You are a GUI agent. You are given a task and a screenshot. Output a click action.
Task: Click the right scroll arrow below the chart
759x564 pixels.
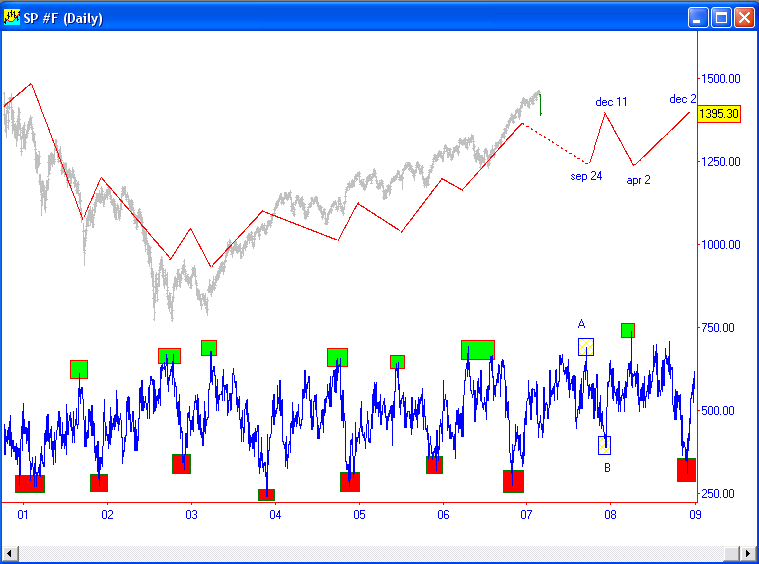[748, 554]
